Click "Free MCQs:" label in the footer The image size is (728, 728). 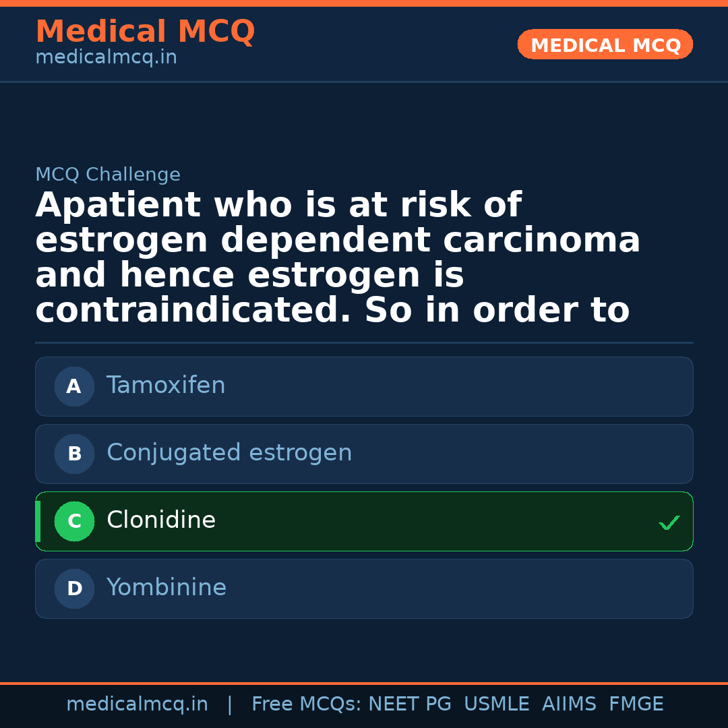307,704
